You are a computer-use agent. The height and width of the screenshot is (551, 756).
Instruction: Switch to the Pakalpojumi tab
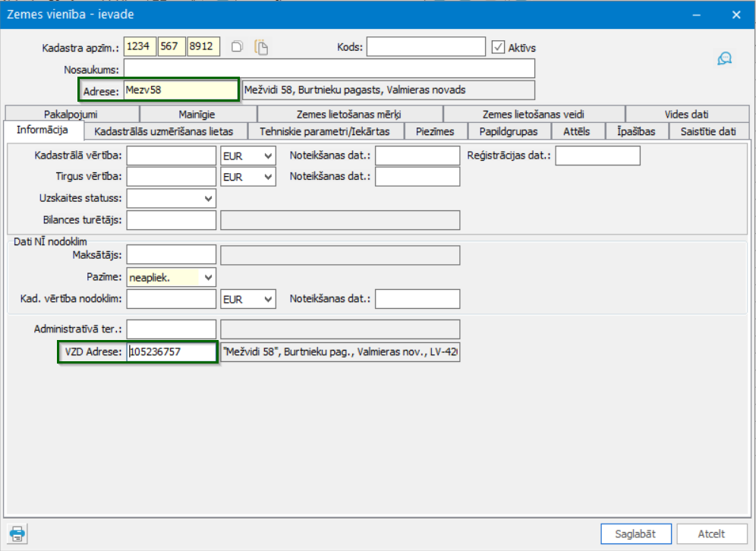[71, 115]
